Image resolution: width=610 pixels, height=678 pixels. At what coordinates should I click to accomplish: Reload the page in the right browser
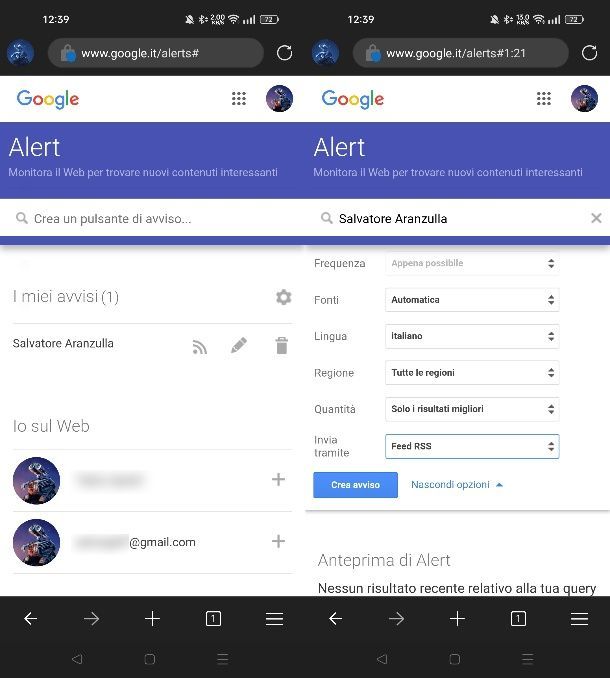(589, 53)
